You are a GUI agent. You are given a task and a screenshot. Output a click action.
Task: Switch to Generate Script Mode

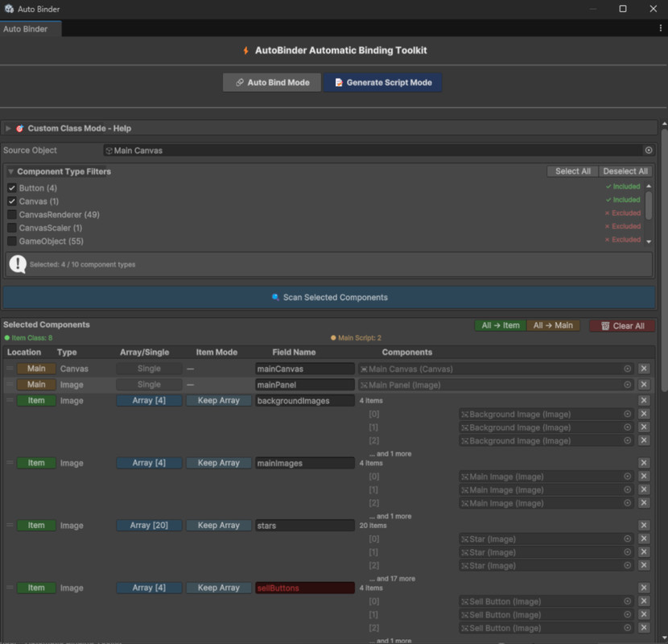pyautogui.click(x=383, y=83)
